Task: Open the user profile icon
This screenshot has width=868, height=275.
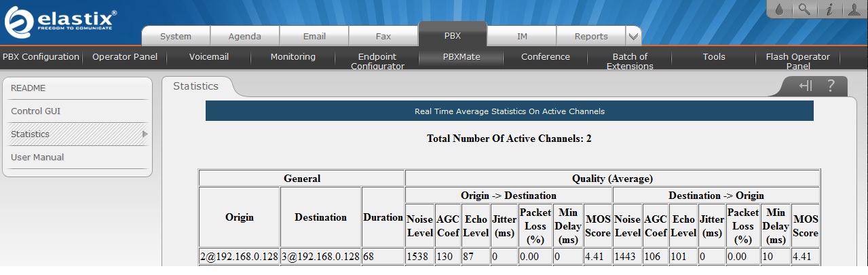Action: (x=852, y=10)
